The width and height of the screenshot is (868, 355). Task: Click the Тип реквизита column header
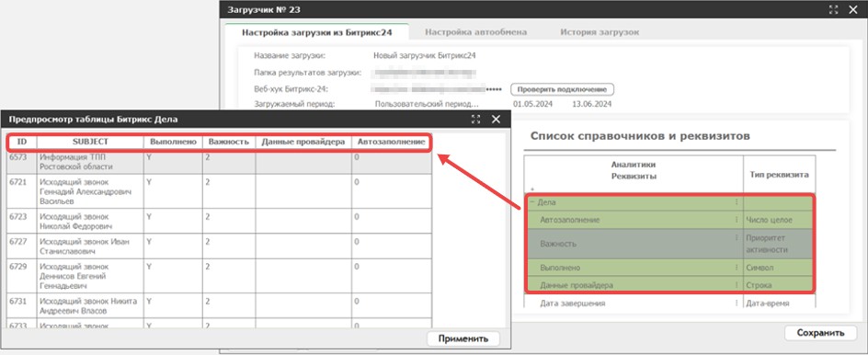[779, 175]
